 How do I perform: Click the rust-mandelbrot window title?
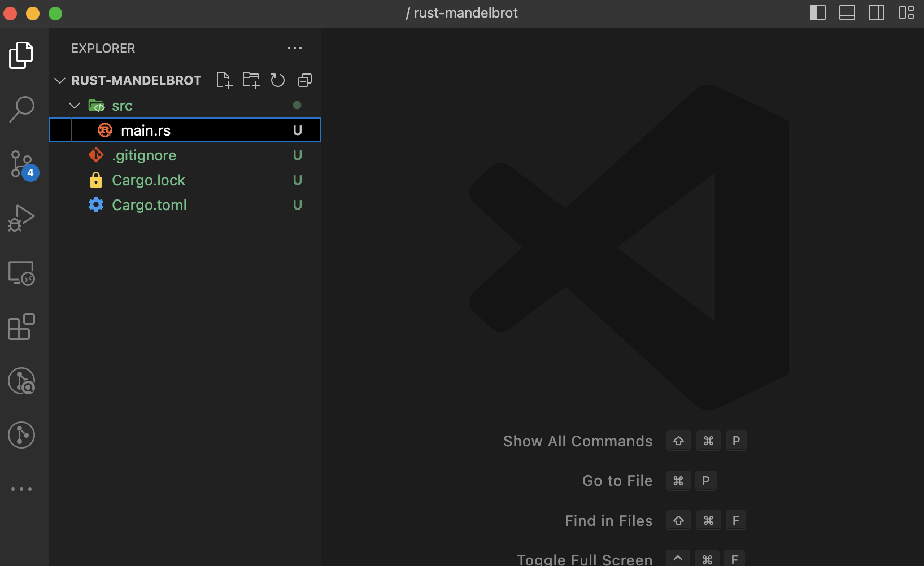point(462,13)
